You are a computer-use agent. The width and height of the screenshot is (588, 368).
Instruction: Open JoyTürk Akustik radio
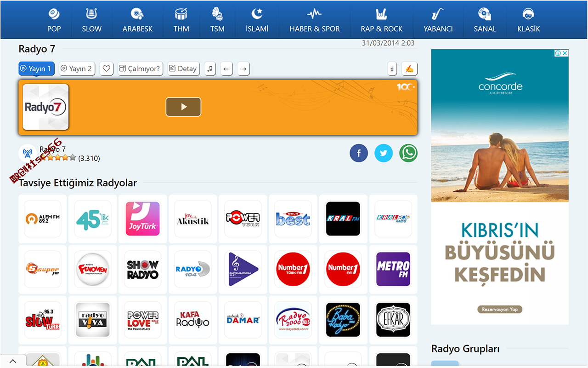193,218
